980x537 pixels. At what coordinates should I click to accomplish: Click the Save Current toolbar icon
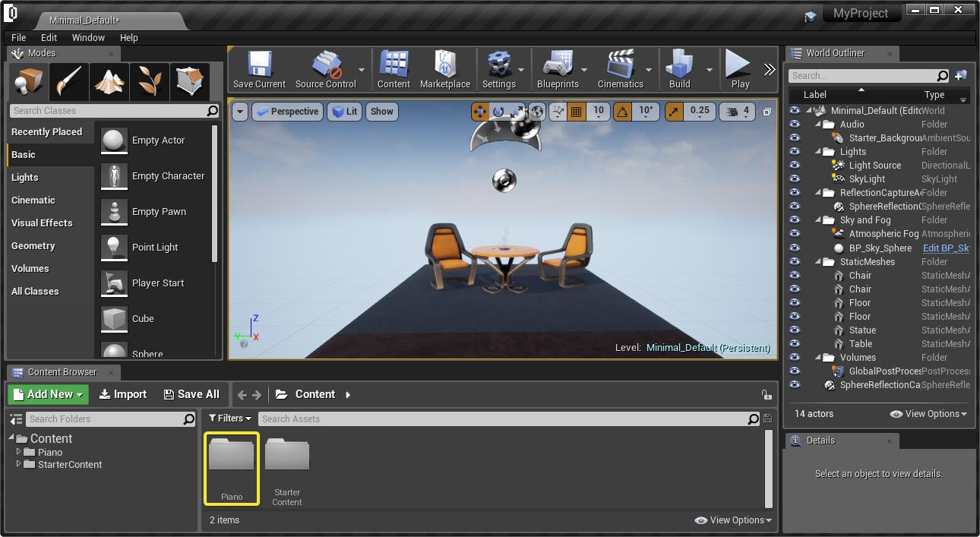(259, 70)
